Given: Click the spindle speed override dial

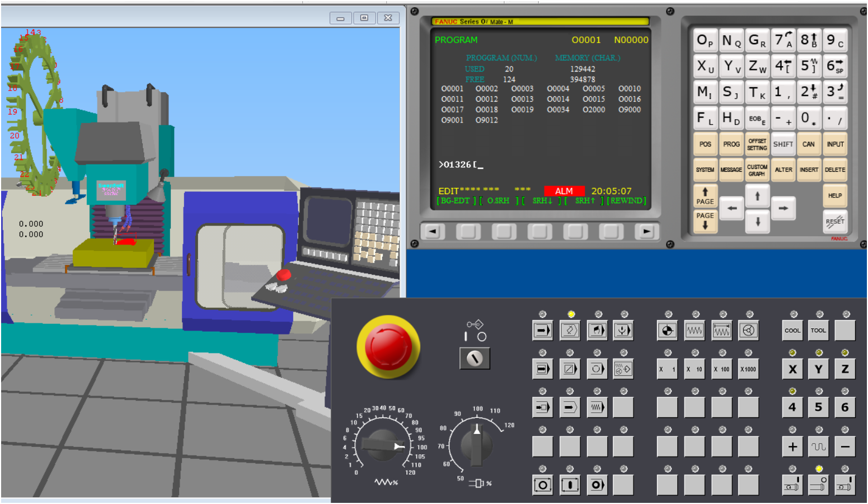Looking at the screenshot, I should coord(476,445).
